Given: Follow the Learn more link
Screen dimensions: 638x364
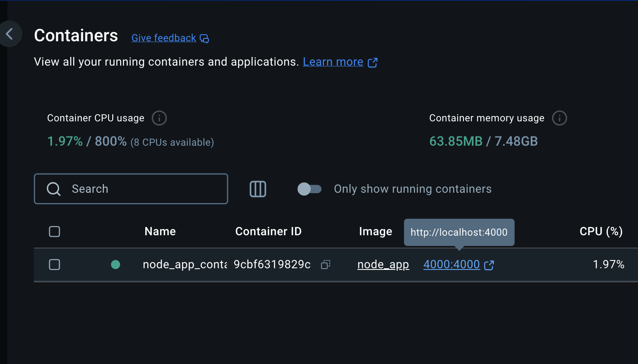Looking at the screenshot, I should (x=333, y=61).
